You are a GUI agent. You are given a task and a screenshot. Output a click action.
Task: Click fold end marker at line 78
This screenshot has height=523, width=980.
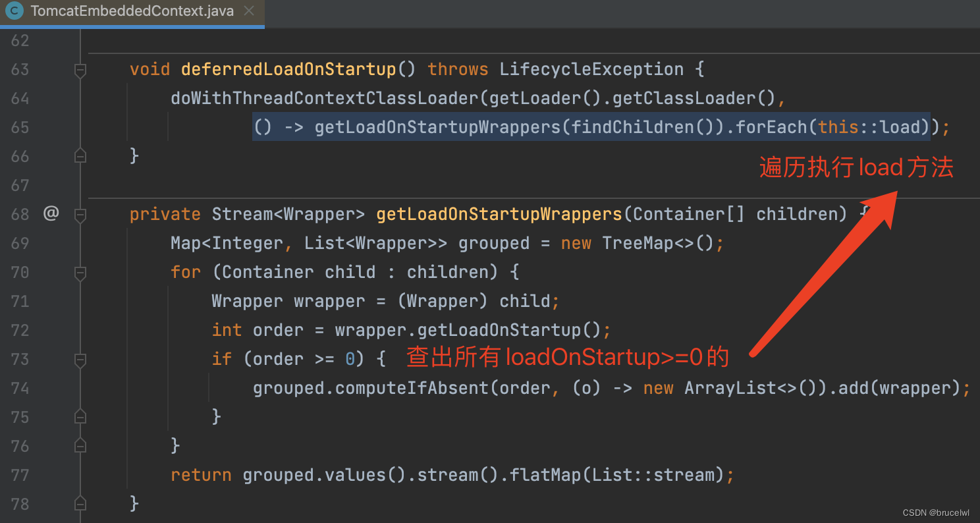point(80,504)
